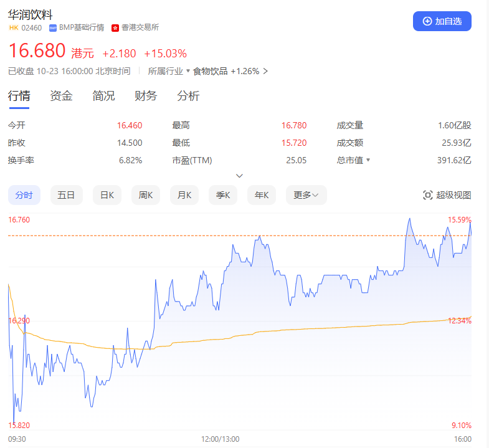
Task: Click the 香港交易所 flag icon
Action: coord(115,28)
